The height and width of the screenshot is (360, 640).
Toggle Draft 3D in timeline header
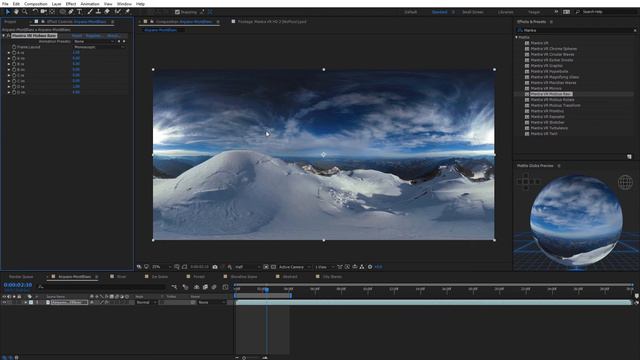click(x=186, y=287)
